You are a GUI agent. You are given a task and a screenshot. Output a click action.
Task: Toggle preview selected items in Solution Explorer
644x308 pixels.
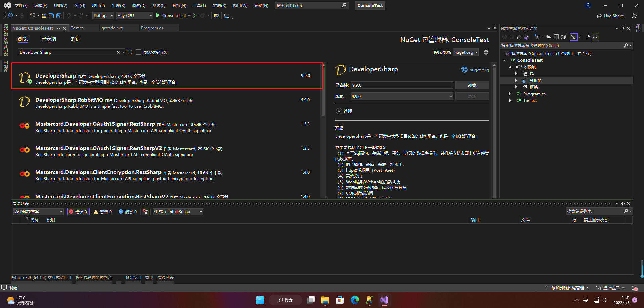click(x=595, y=37)
